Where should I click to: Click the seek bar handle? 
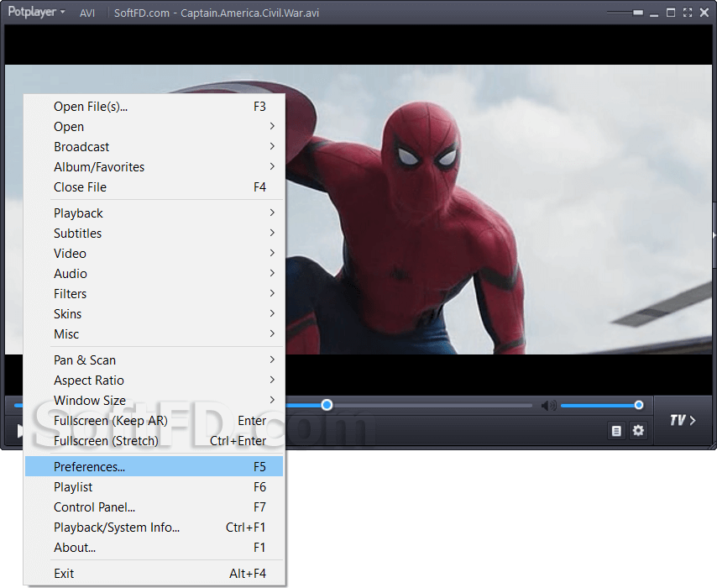pos(327,405)
